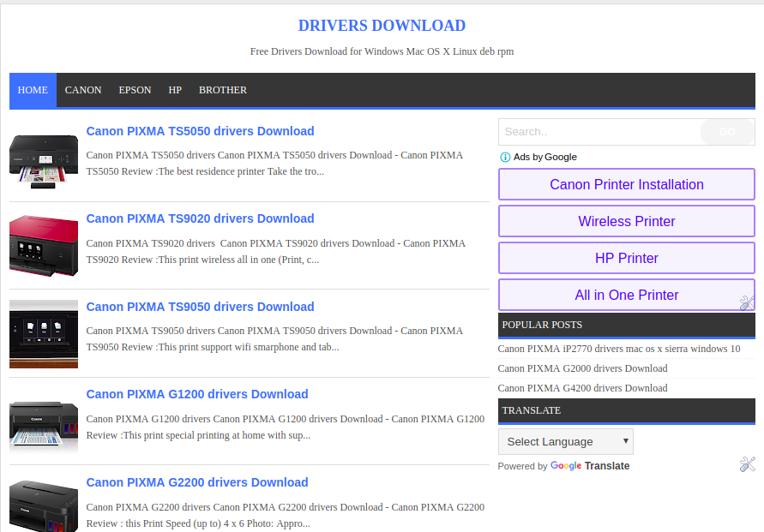Click the TS9050 post description text

pos(274,338)
